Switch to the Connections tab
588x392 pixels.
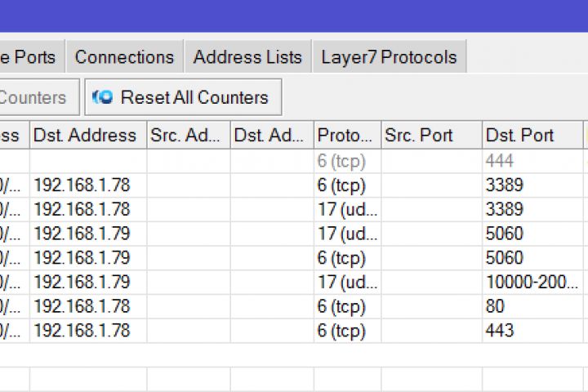(124, 57)
